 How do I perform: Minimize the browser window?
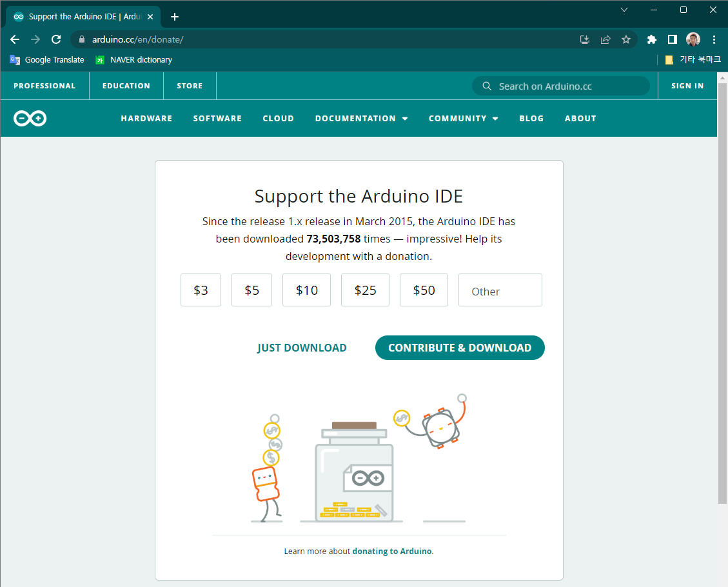pos(654,10)
